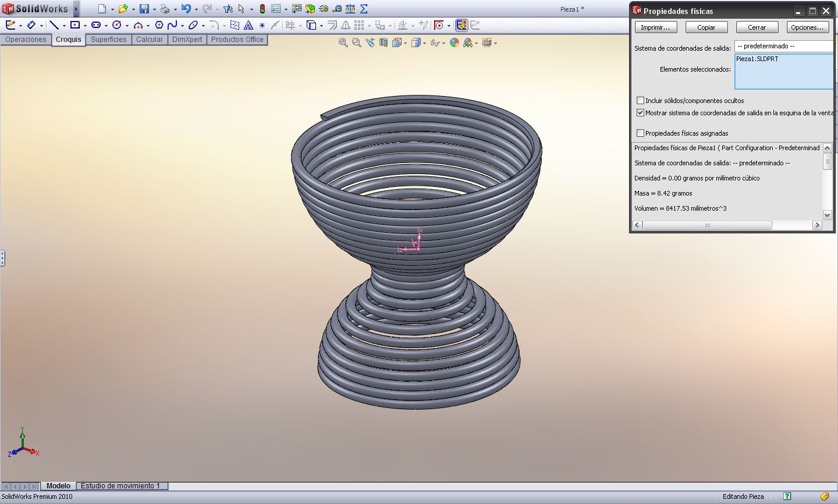Click the 'Masa = 8.42 gramos' line
This screenshot has height=504, width=838.
[x=663, y=193]
